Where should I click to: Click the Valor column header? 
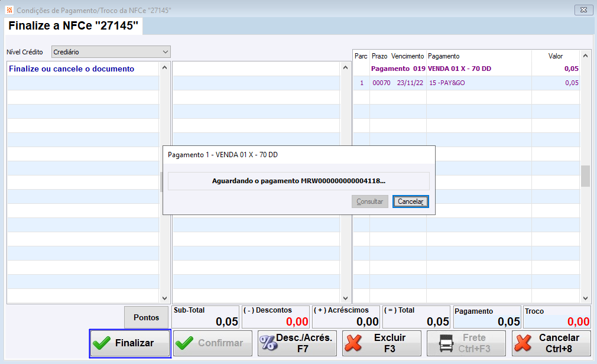pos(555,56)
